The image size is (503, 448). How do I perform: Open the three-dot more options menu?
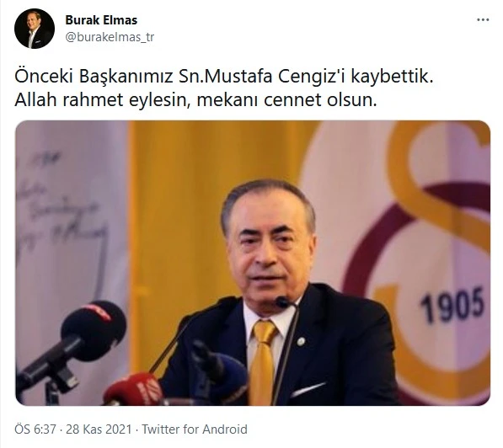483,20
